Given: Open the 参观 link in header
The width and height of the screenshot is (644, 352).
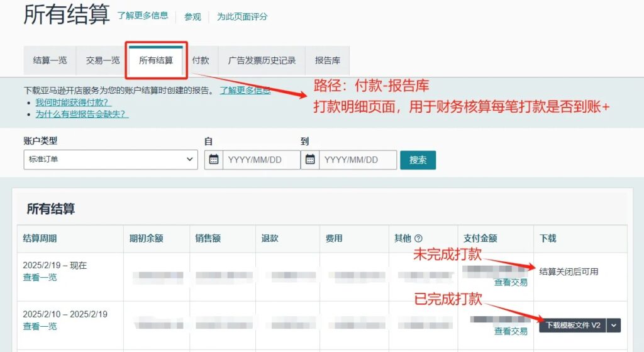Looking at the screenshot, I should pos(192,17).
